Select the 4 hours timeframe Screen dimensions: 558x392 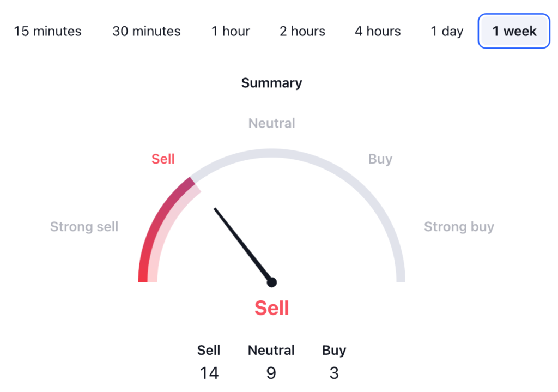tap(378, 31)
